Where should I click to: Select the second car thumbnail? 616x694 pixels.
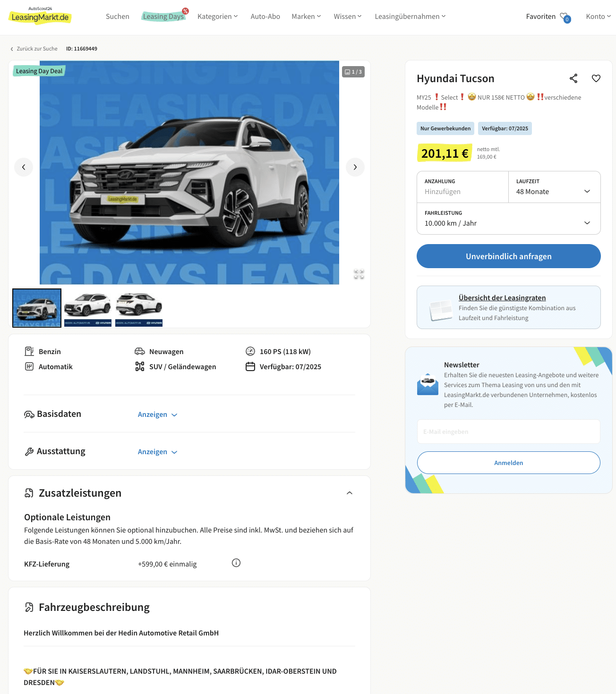[88, 308]
